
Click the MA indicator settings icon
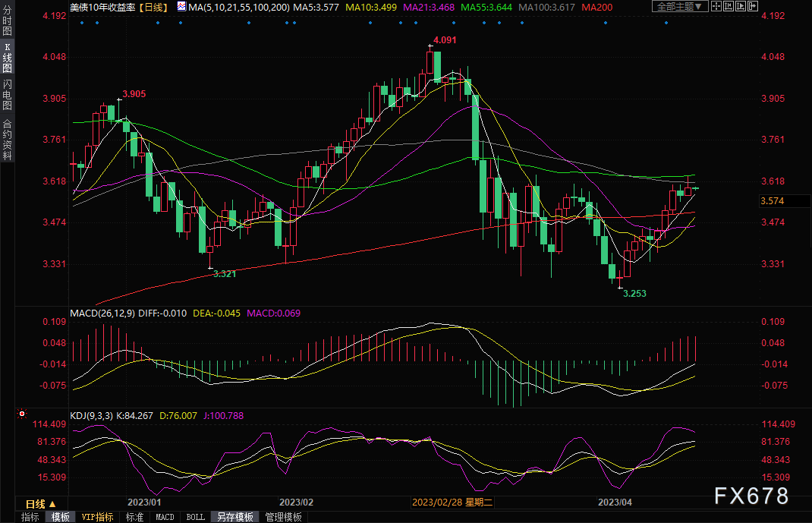(181, 6)
